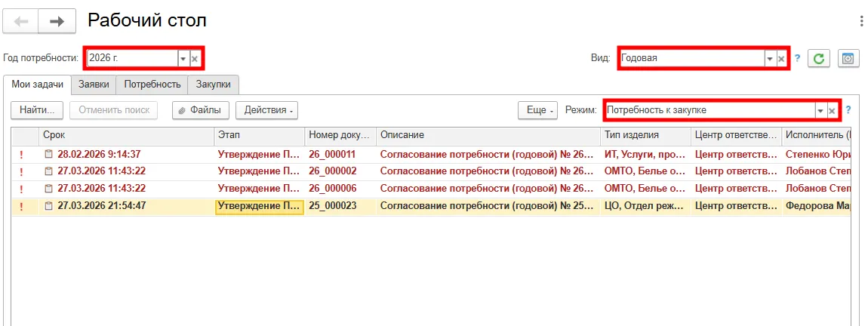Click the exclamation mark in row 25_000023

click(21, 207)
